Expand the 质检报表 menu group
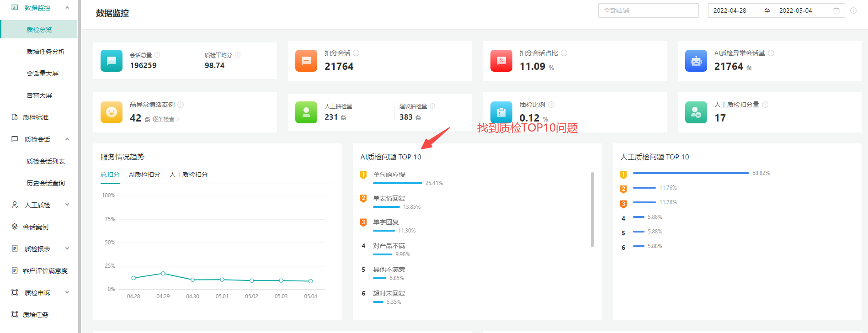The height and width of the screenshot is (333, 868). coord(67,248)
